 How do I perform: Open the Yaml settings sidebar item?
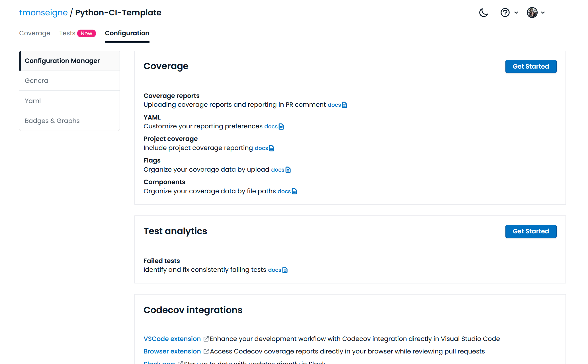33,101
